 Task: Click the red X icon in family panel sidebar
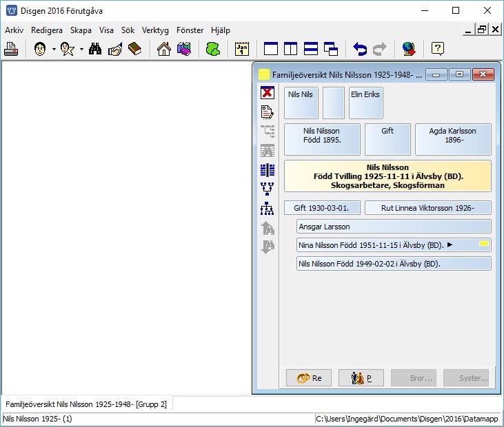268,93
